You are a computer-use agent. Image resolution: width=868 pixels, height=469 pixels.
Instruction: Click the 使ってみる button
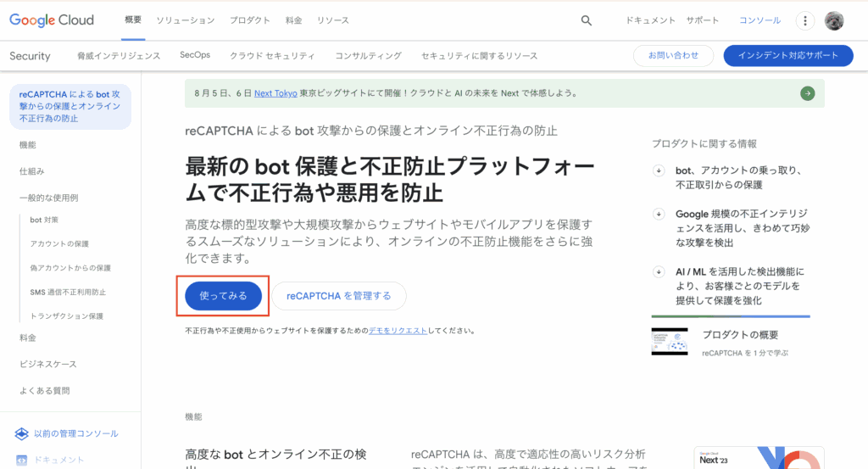coord(223,296)
